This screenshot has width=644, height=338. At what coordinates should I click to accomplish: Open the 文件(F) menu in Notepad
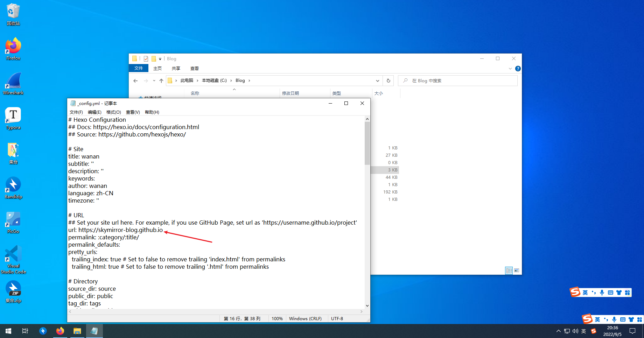76,112
